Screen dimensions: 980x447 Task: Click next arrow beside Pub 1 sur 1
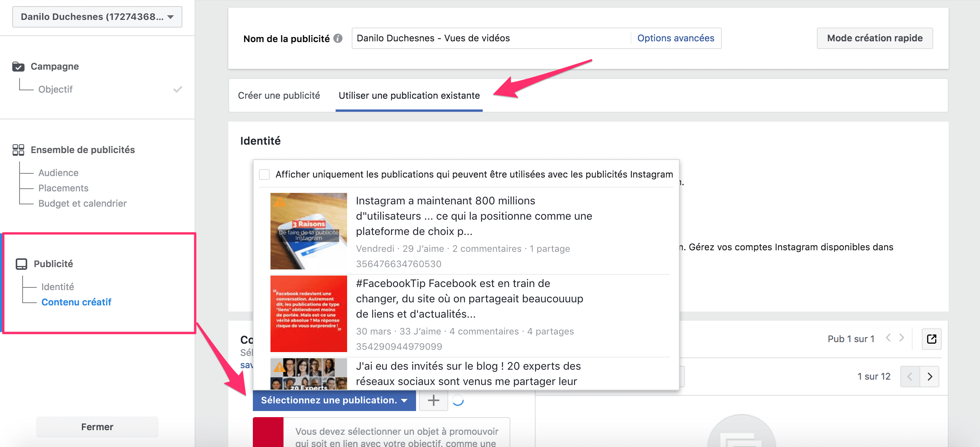pos(901,338)
